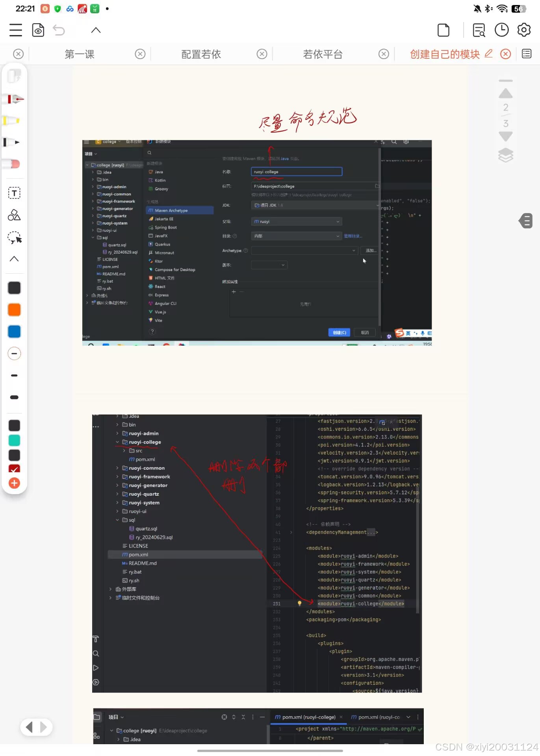540x756 pixels.
Task: Pick the teal color swatch
Action: click(14, 440)
